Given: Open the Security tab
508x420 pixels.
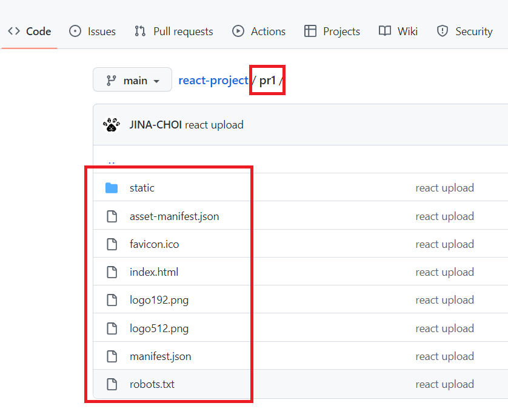Looking at the screenshot, I should 464,32.
